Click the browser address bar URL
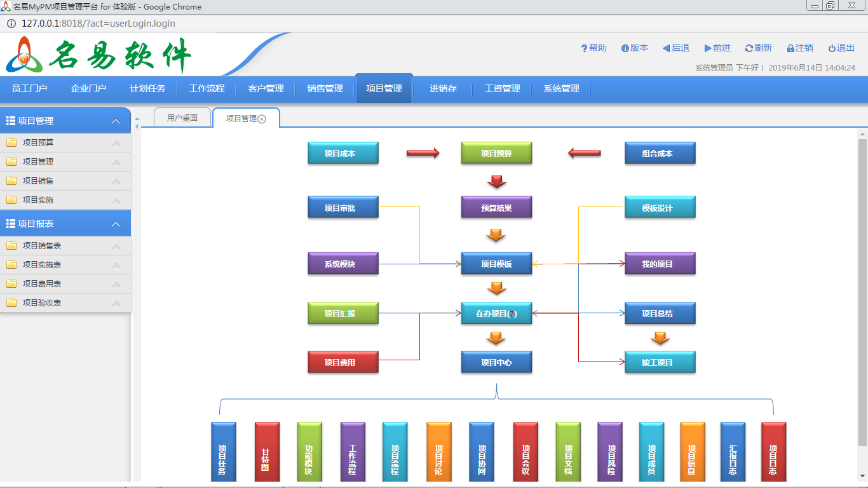Viewport: 868px width, 488px height. click(x=98, y=24)
